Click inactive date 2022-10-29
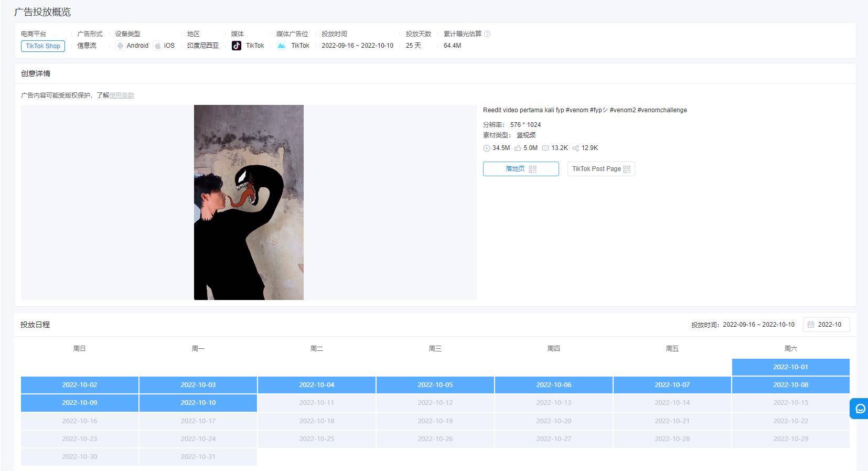Screen dimensions: 868x471 tap(791, 439)
